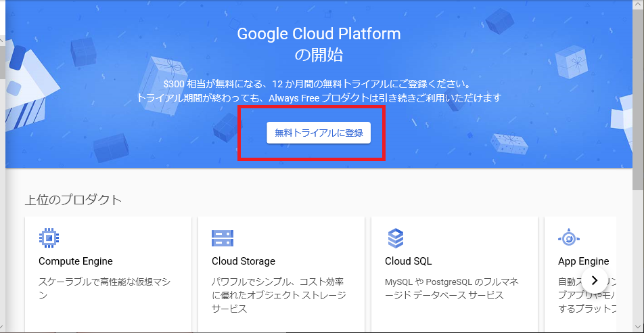Select the App Engine card title
The height and width of the screenshot is (333, 644).
[583, 261]
